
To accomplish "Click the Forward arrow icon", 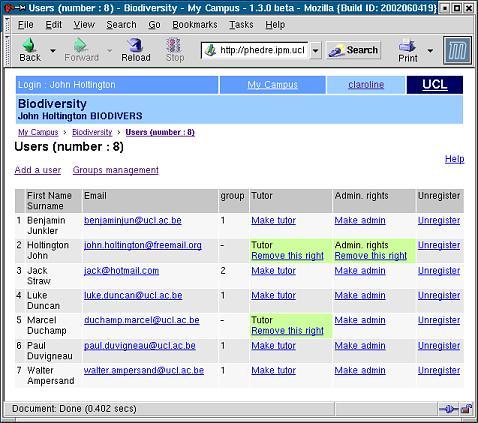I will pos(80,45).
